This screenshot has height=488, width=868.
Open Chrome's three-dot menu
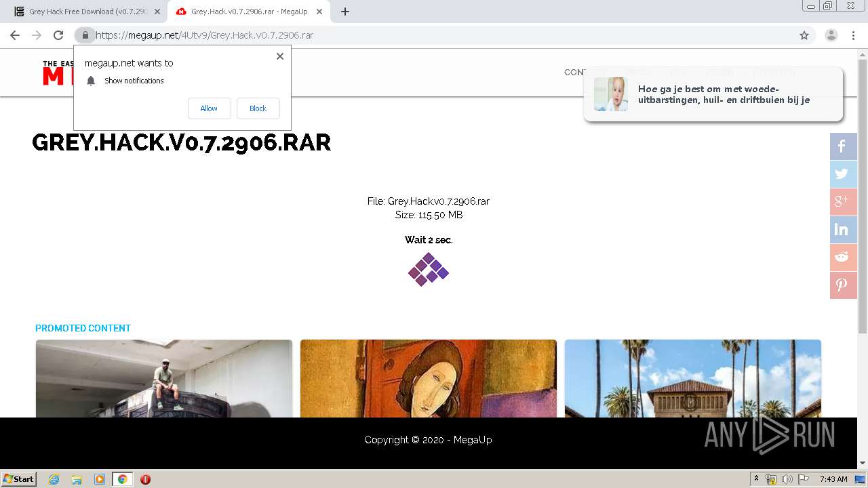pos(853,35)
